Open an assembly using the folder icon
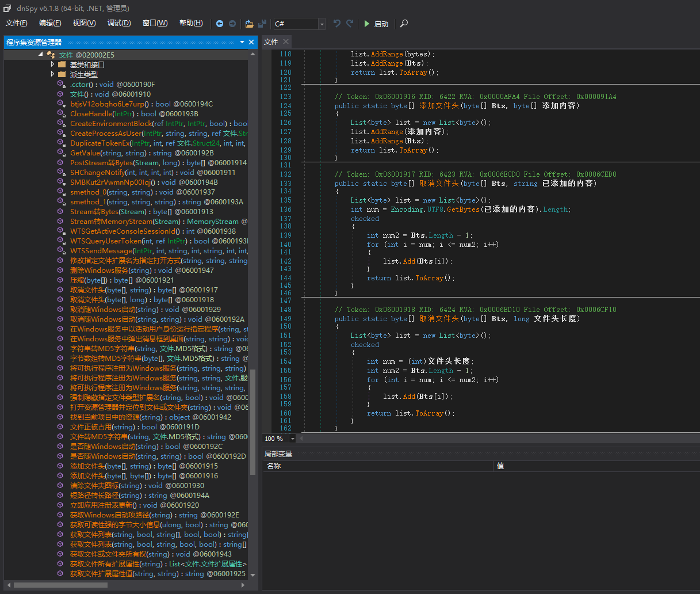This screenshot has width=700, height=594. pyautogui.click(x=249, y=24)
